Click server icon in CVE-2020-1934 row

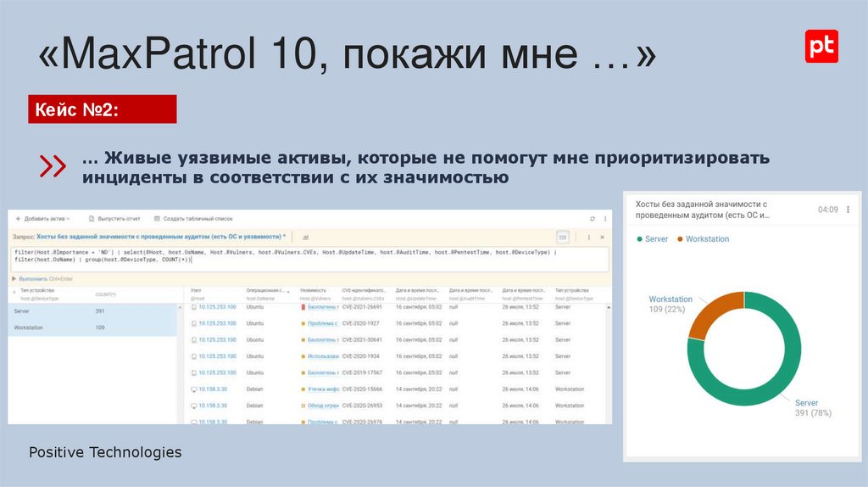pyautogui.click(x=194, y=357)
